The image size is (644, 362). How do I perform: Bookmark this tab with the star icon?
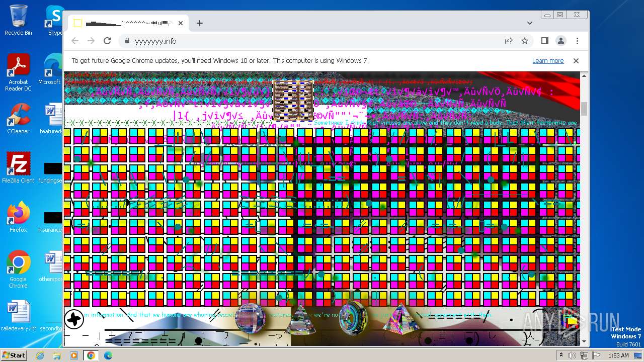[x=525, y=41]
